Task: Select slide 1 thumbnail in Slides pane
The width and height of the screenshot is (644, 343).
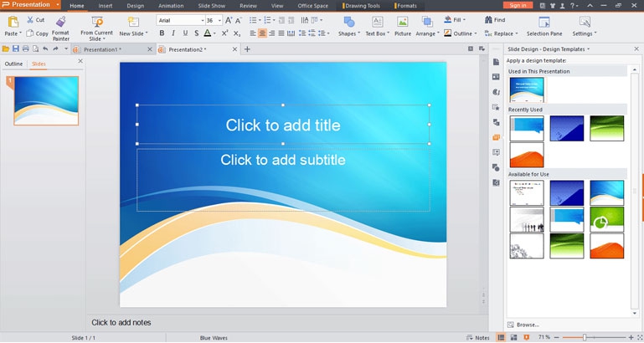Action: 46,100
